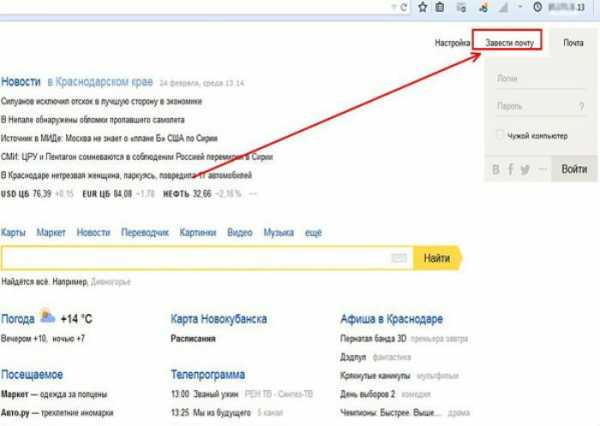The height and width of the screenshot is (426, 600).
Task: Open news about Силуанов and economy
Action: tap(101, 101)
